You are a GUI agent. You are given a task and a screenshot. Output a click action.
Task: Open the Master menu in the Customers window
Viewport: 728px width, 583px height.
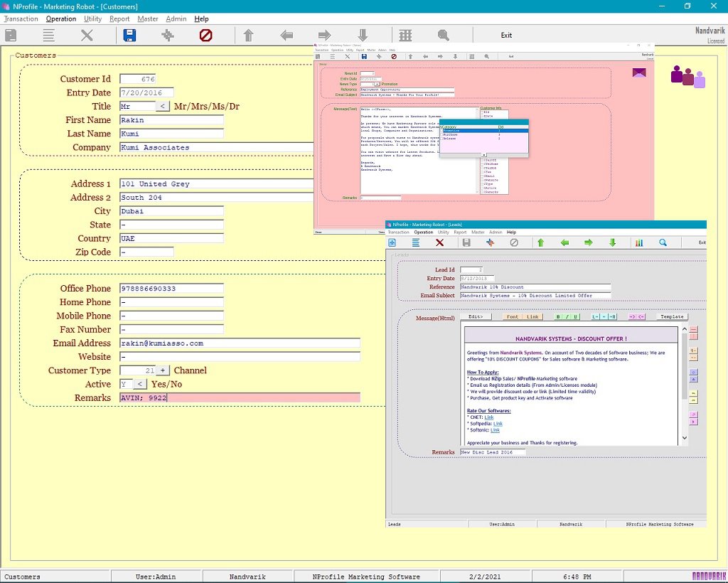point(148,19)
